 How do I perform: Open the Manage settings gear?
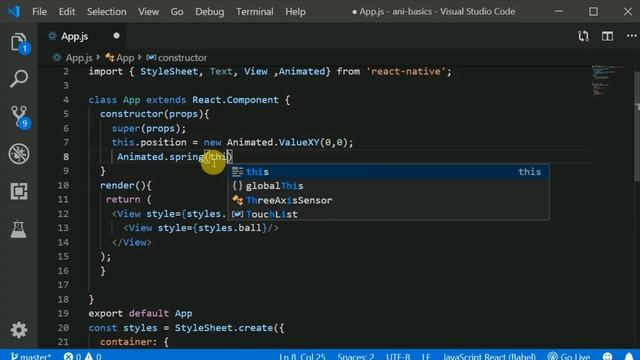coord(19,330)
